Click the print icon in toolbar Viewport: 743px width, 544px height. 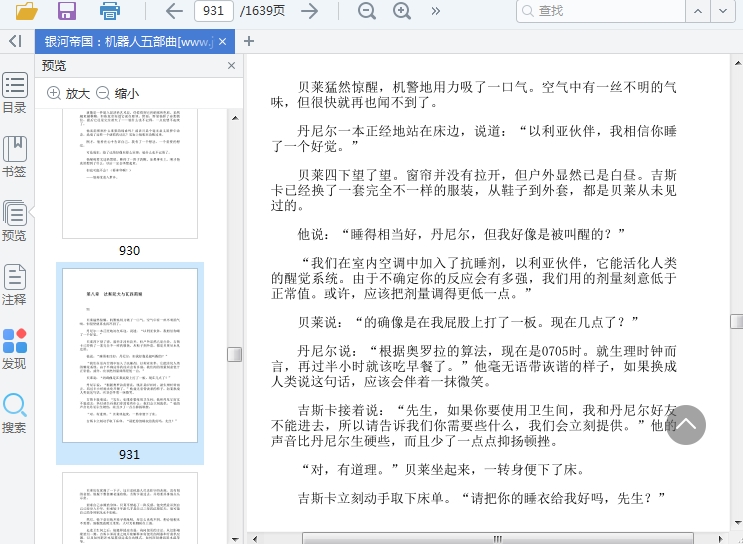pos(110,11)
